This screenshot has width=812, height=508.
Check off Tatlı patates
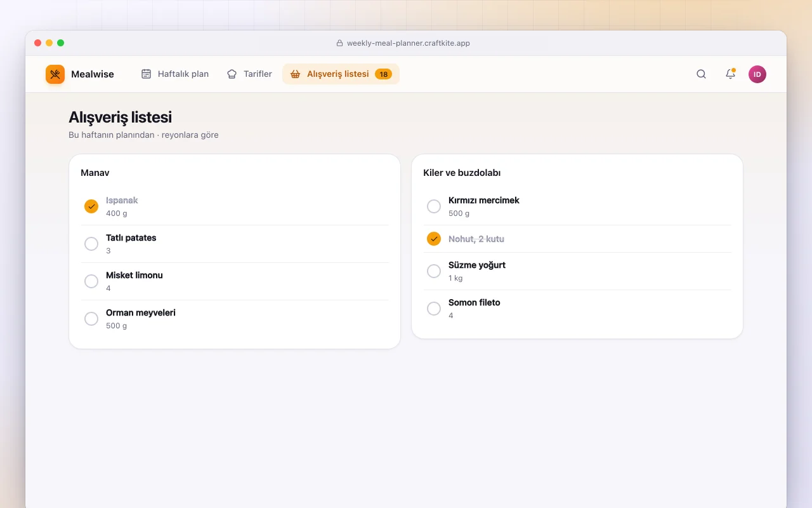coord(91,244)
